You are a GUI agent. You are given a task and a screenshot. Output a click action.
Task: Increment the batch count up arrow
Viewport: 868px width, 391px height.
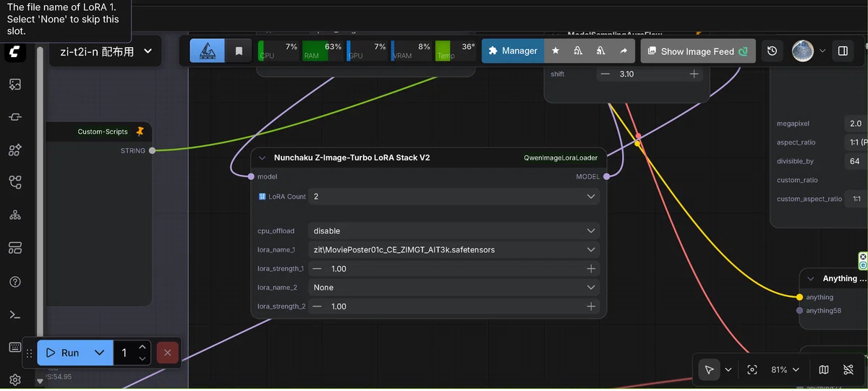point(142,347)
